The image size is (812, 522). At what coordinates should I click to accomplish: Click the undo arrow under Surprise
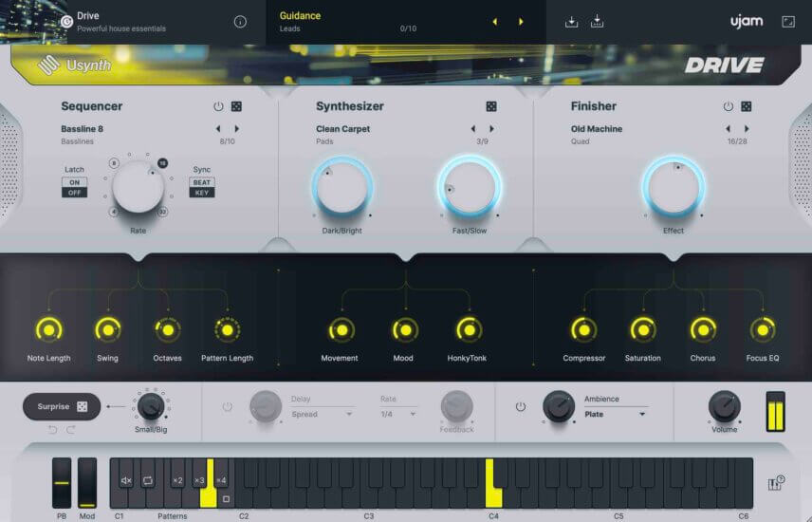[x=52, y=430]
